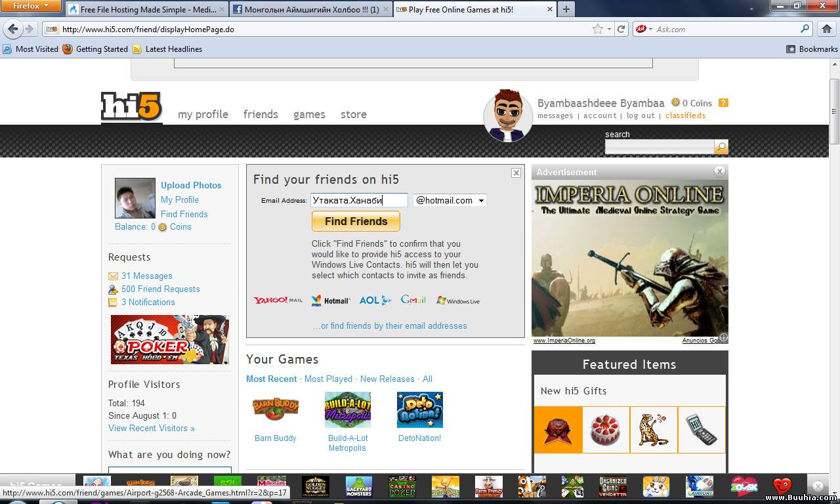Viewport: 840px width, 504px height.
Task: Close the Find your friends panel
Action: click(516, 173)
